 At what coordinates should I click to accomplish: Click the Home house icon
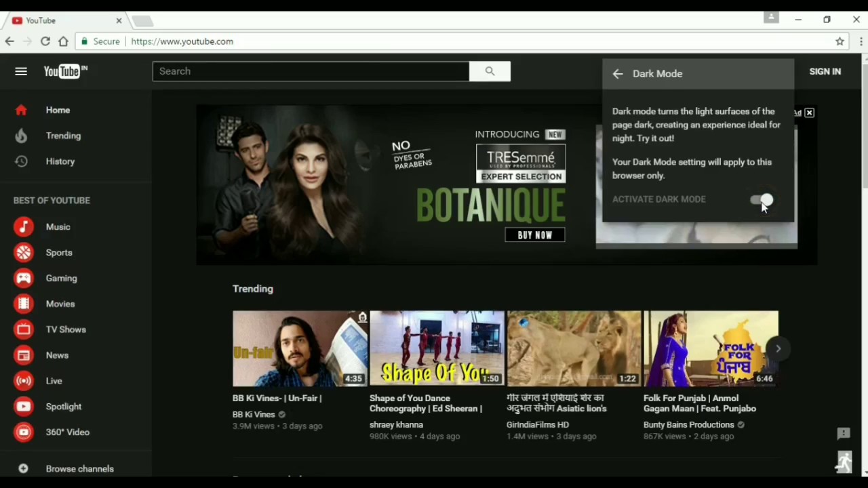[x=21, y=110]
